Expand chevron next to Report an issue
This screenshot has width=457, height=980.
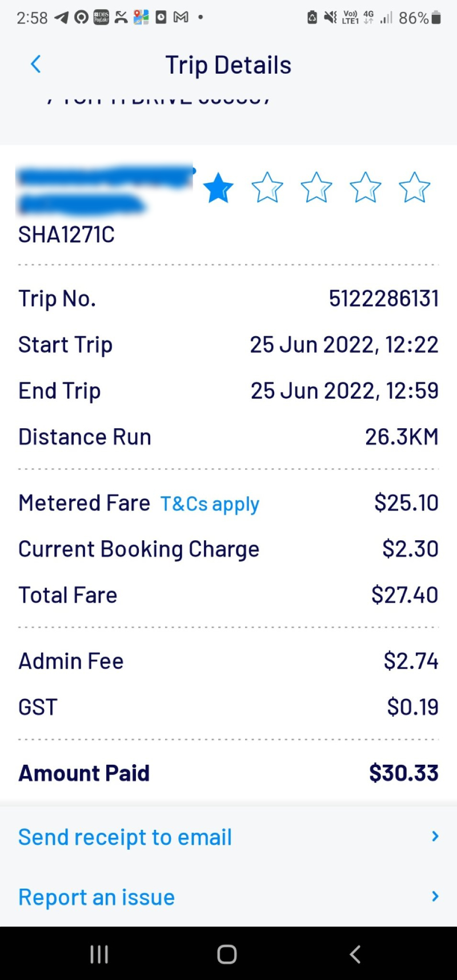click(435, 897)
